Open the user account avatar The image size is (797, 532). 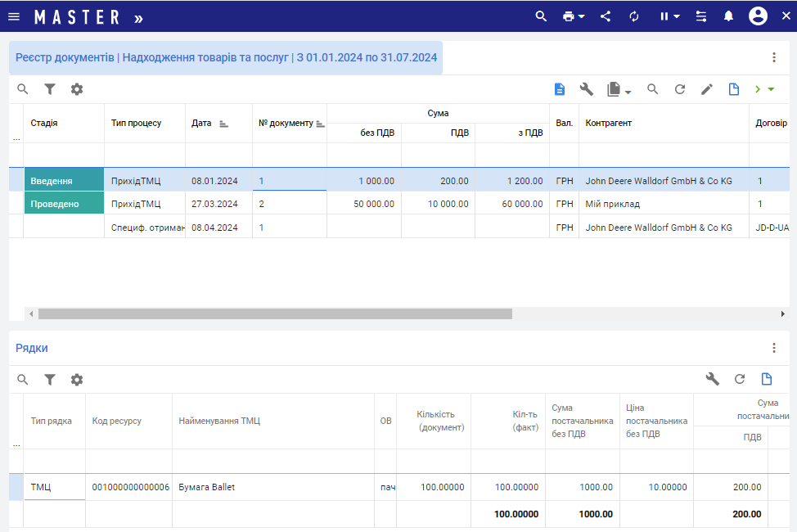(x=758, y=16)
